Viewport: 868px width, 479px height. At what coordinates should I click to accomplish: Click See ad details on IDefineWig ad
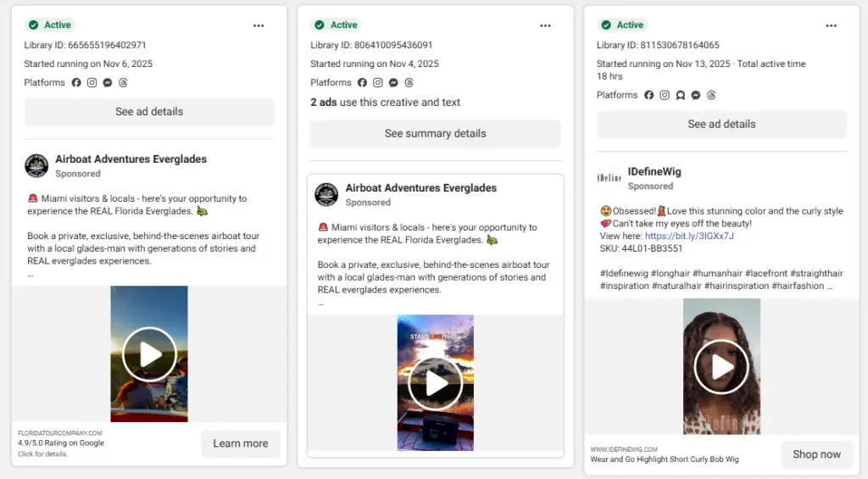(x=721, y=124)
